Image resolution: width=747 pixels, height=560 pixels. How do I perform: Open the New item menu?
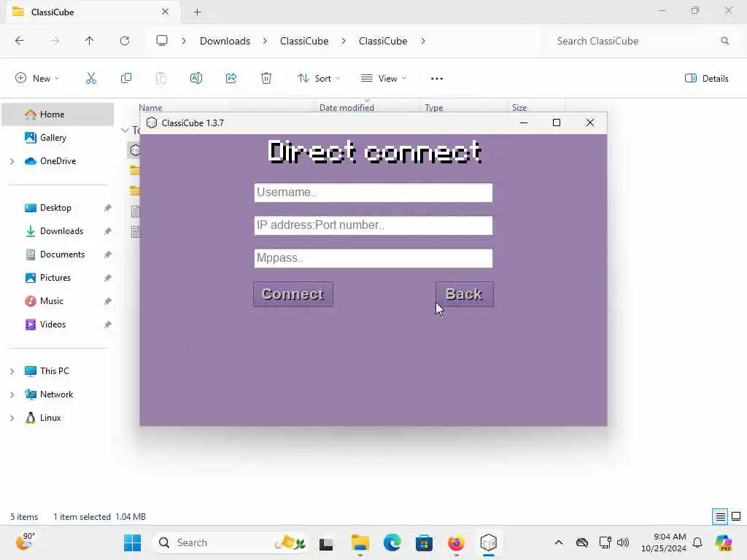(37, 79)
